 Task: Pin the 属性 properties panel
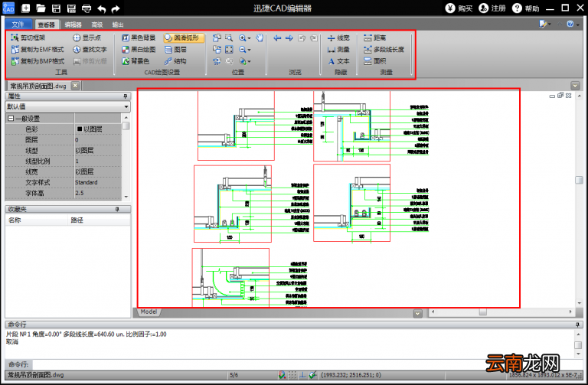click(x=126, y=96)
